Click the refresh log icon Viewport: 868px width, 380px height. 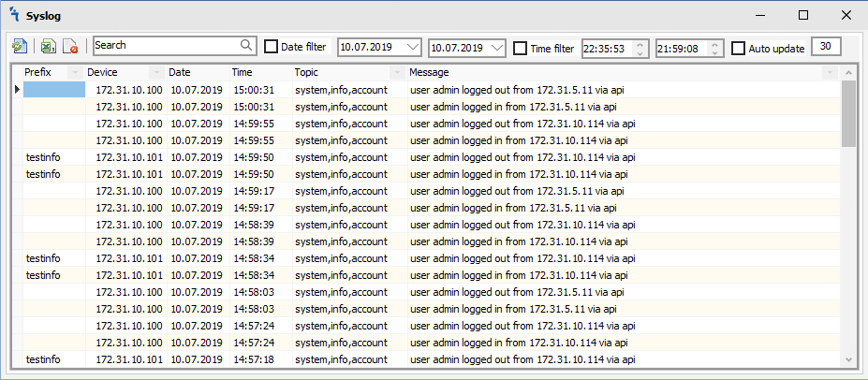click(19, 46)
